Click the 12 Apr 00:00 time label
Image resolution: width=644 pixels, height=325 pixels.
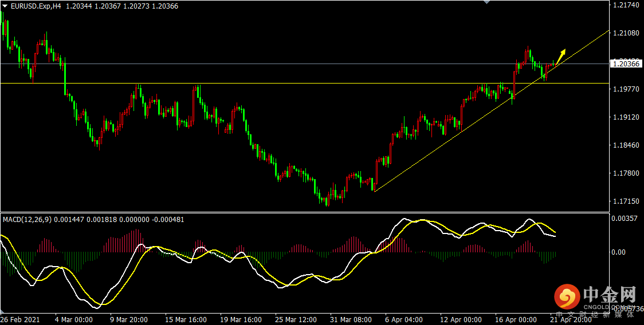point(461,320)
